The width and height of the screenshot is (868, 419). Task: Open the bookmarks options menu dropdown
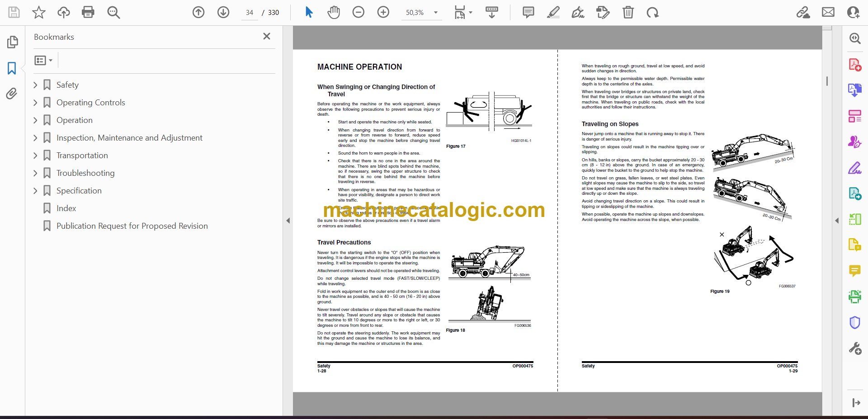click(x=44, y=60)
